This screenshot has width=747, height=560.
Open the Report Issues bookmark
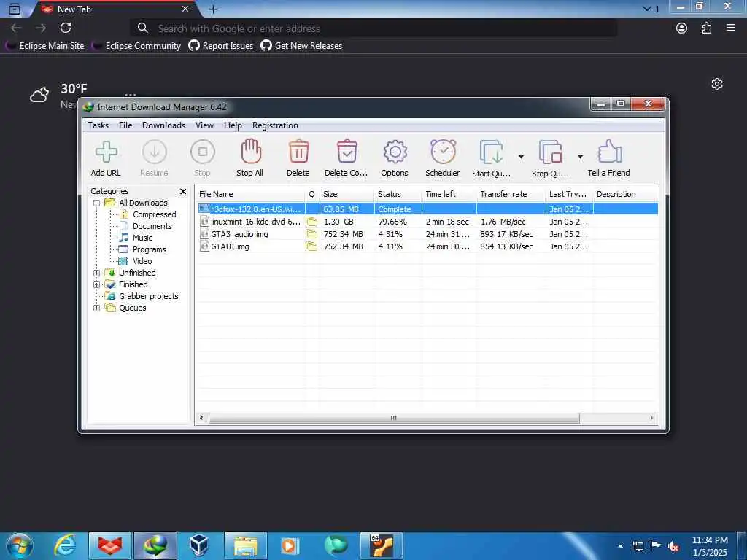click(x=220, y=46)
